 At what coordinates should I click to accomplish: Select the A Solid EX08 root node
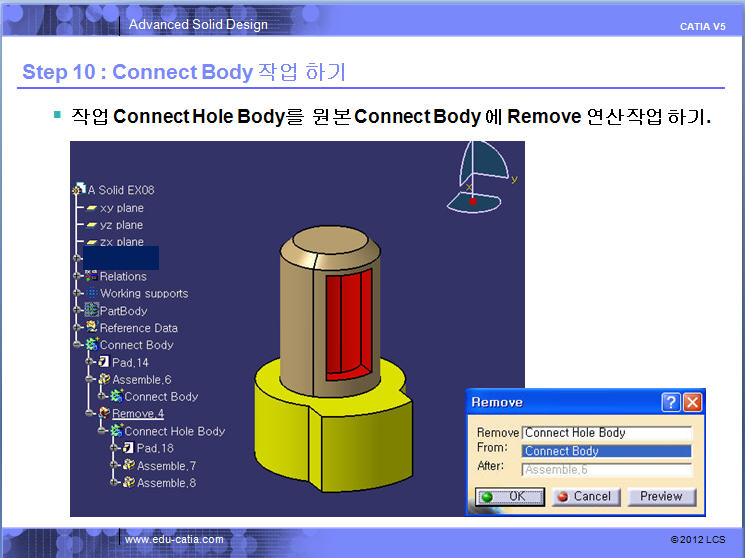point(120,190)
